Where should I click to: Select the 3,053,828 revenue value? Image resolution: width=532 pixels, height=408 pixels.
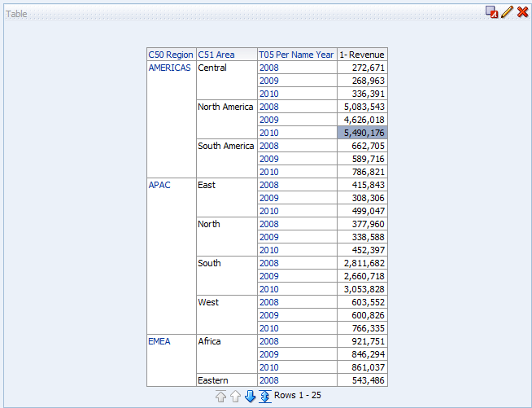(x=363, y=289)
